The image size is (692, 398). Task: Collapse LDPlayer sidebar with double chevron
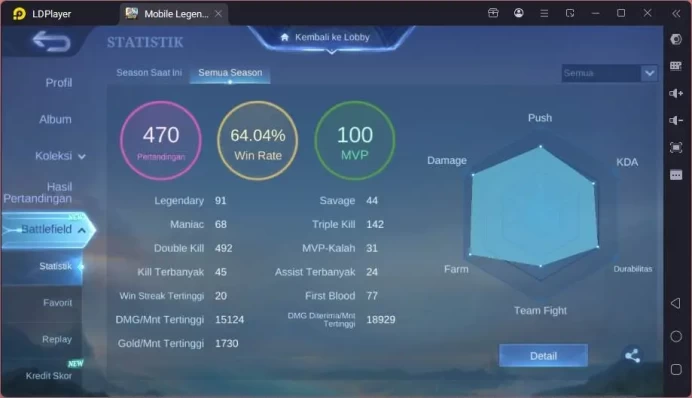(x=676, y=14)
